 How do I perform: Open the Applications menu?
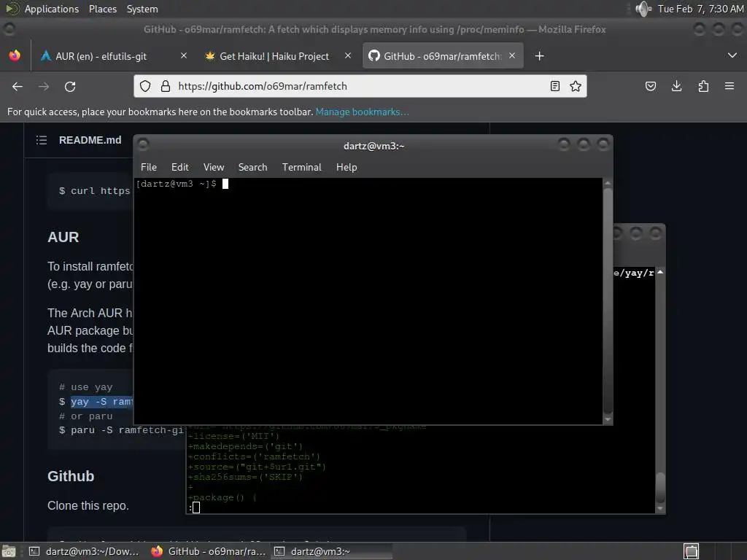tap(52, 9)
